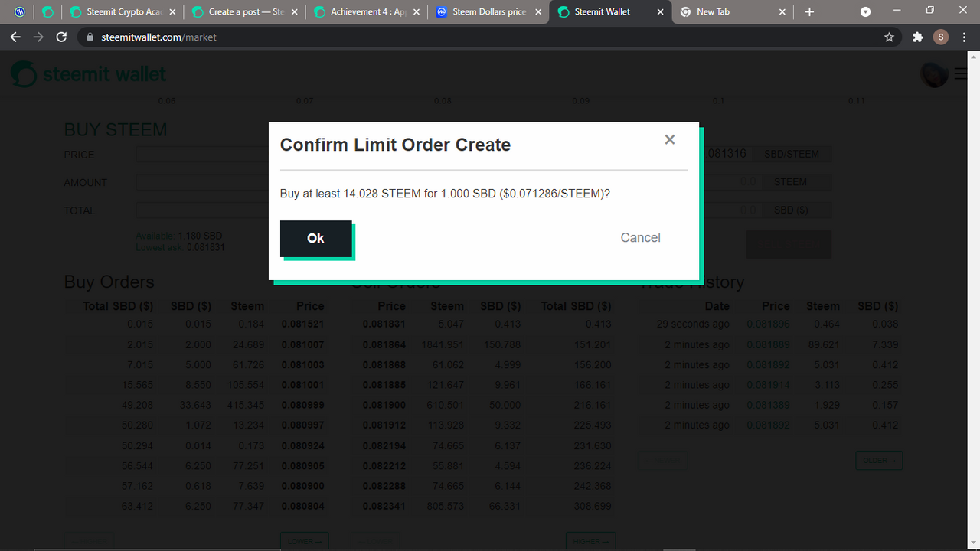Open the browser extensions puzzle icon
The width and height of the screenshot is (980, 551).
pos(917,37)
